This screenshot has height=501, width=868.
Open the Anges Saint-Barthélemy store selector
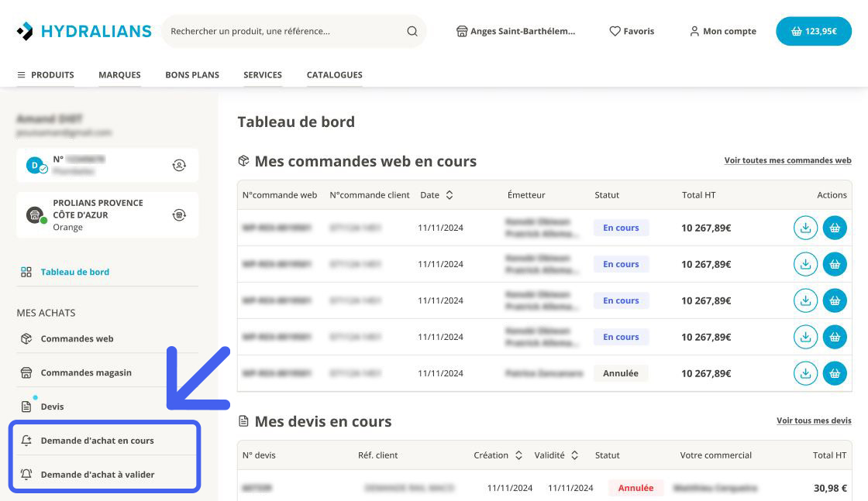tap(515, 32)
